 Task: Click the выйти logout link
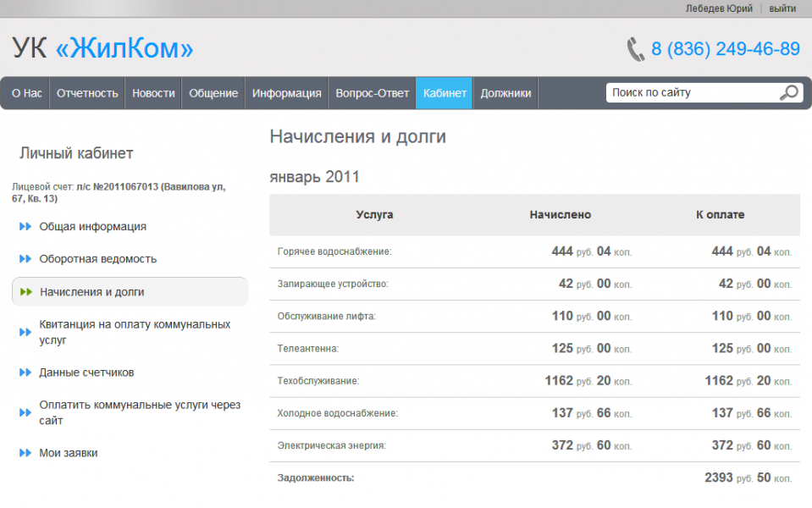coord(782,8)
